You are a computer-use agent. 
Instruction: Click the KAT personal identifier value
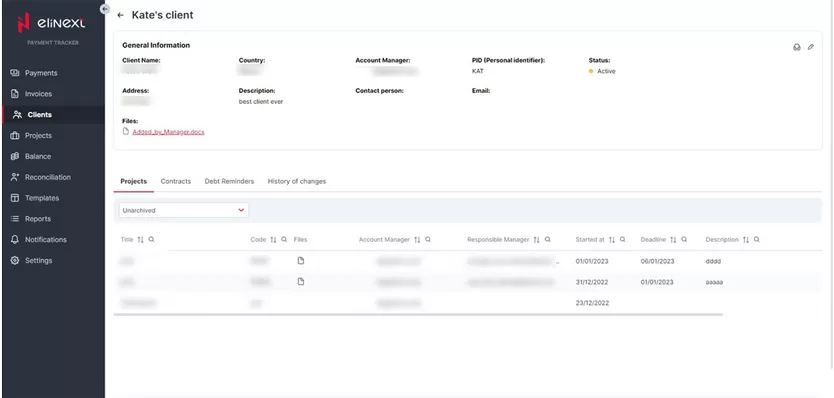click(478, 71)
